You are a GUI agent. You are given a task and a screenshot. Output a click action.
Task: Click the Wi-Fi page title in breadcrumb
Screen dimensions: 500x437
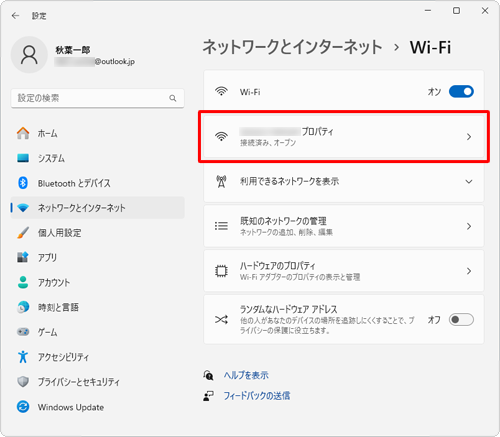click(x=430, y=47)
